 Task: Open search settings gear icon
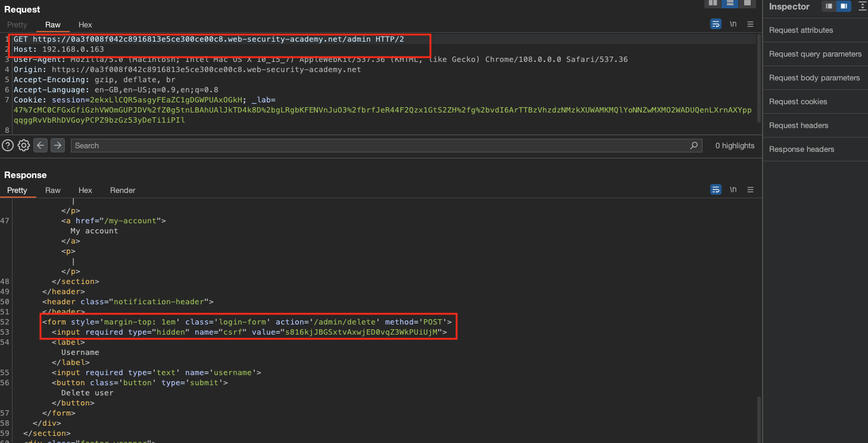(24, 145)
